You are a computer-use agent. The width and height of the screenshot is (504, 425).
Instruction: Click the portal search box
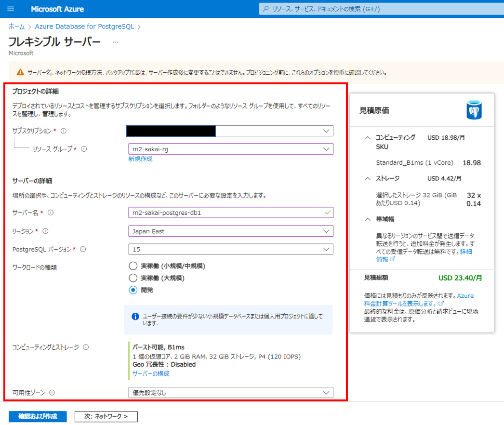[382, 9]
